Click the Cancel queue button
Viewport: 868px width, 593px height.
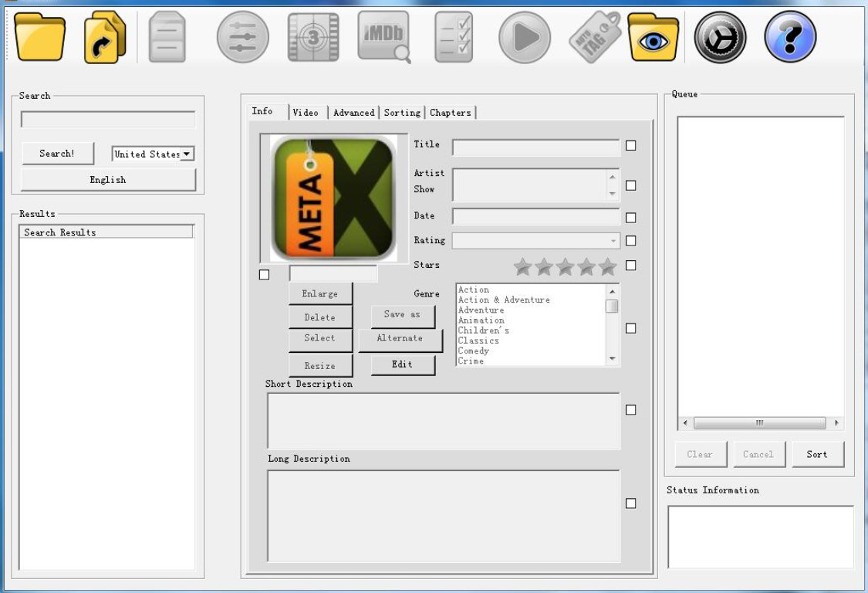[759, 454]
